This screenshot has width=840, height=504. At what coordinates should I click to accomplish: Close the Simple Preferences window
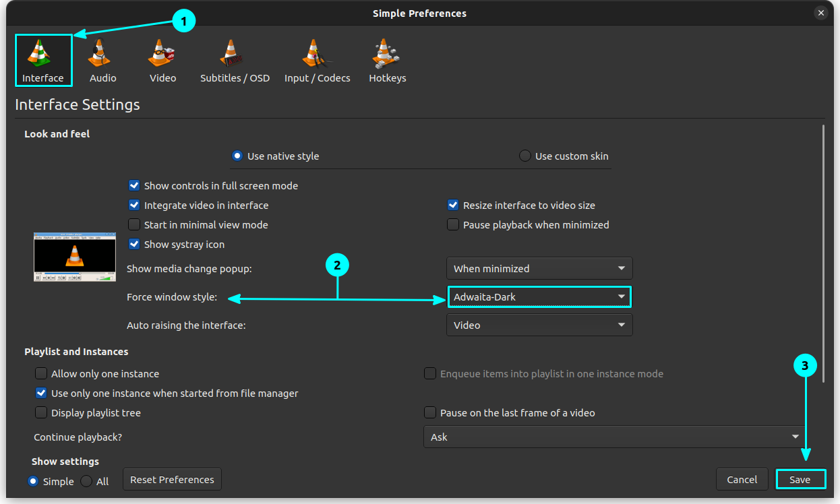pyautogui.click(x=821, y=12)
